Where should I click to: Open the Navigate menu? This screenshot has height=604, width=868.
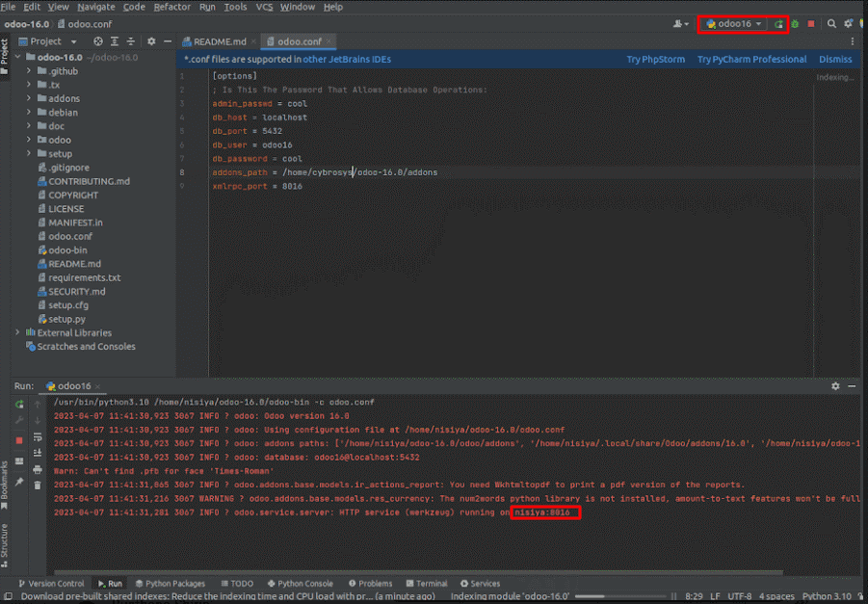(95, 7)
